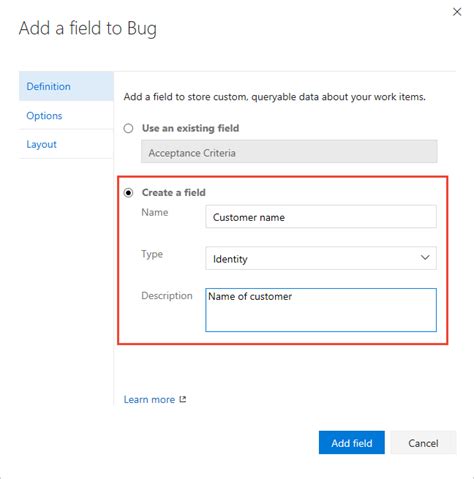474x479 pixels.
Task: Click the Use an existing field label
Action: click(x=190, y=128)
